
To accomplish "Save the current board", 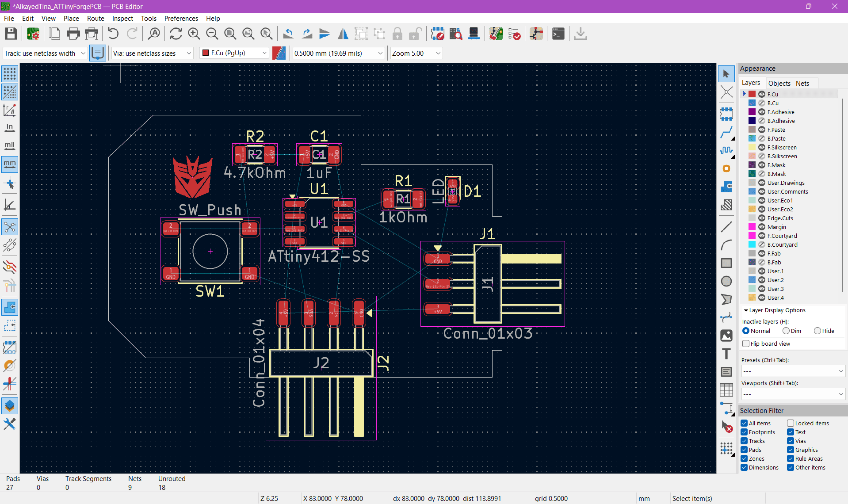I will click(11, 34).
